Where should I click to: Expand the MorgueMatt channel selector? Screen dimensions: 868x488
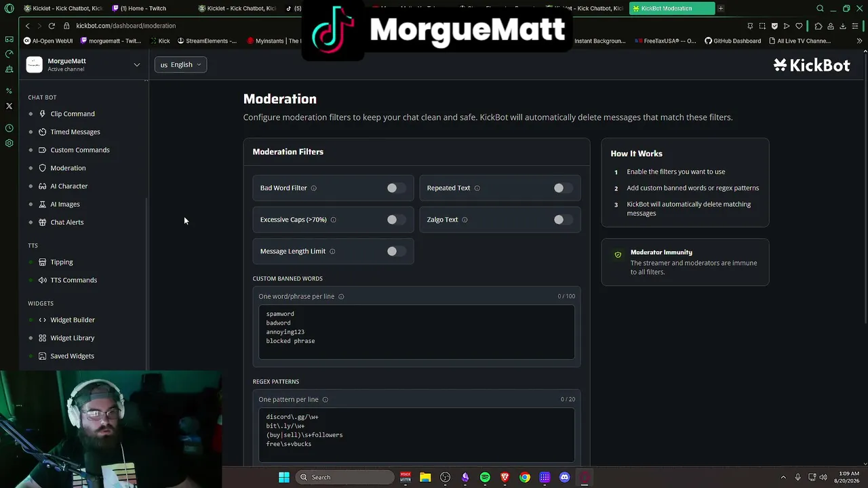coord(136,65)
